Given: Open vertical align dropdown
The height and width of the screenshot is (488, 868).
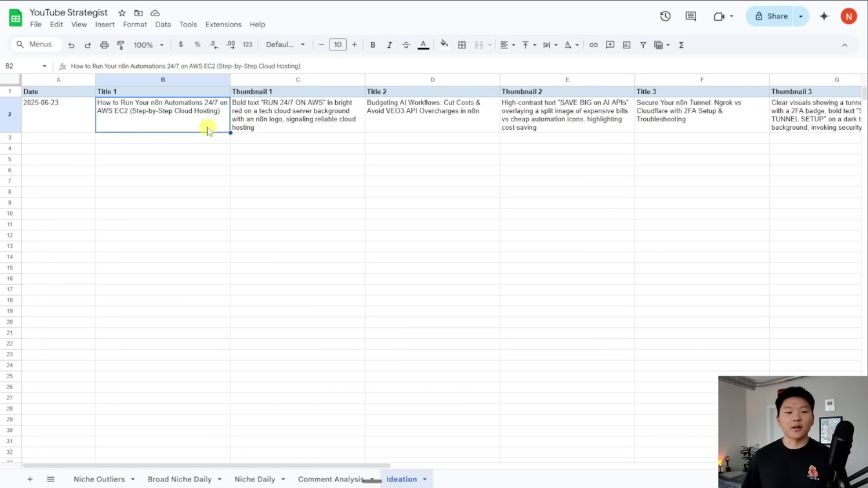Looking at the screenshot, I should [x=529, y=45].
